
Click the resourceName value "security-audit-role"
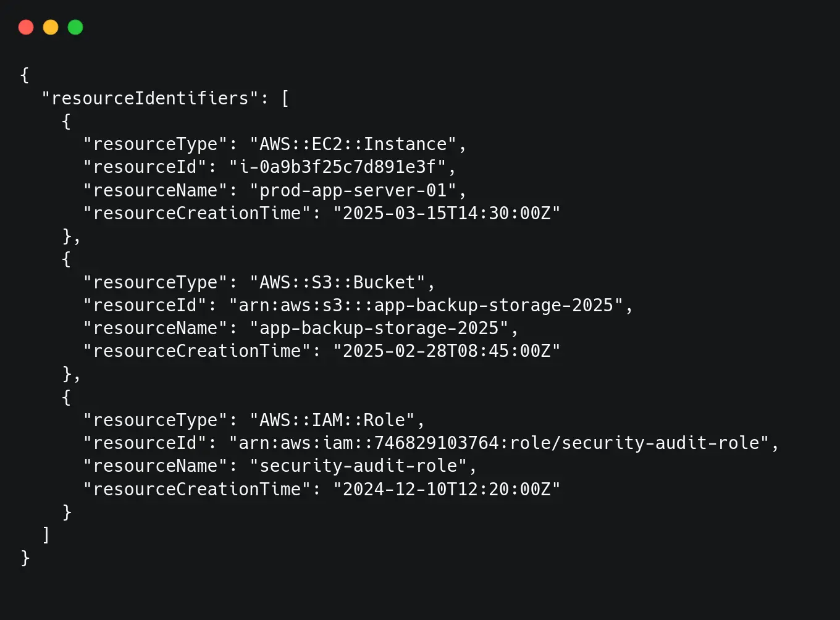358,466
